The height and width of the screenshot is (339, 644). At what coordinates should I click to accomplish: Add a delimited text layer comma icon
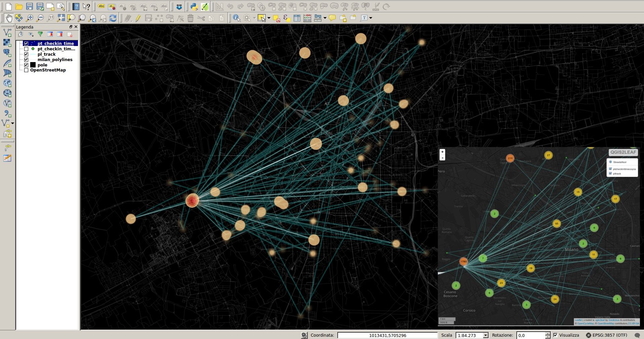[7, 113]
